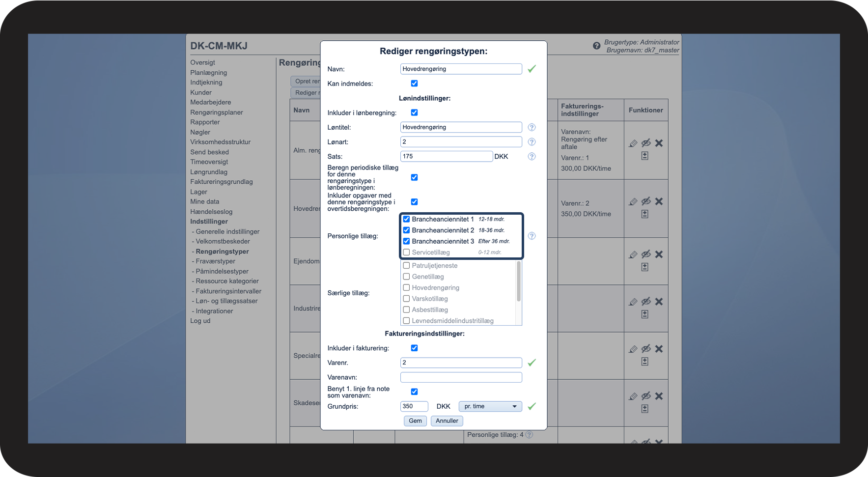This screenshot has height=477, width=868.
Task: Toggle Beregn periodiske tillæg checkbox
Action: [414, 177]
